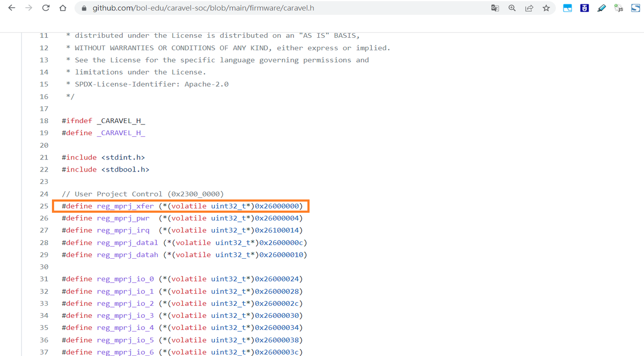
Task: Click the magnifier zoom icon in address bar
Action: 512,8
